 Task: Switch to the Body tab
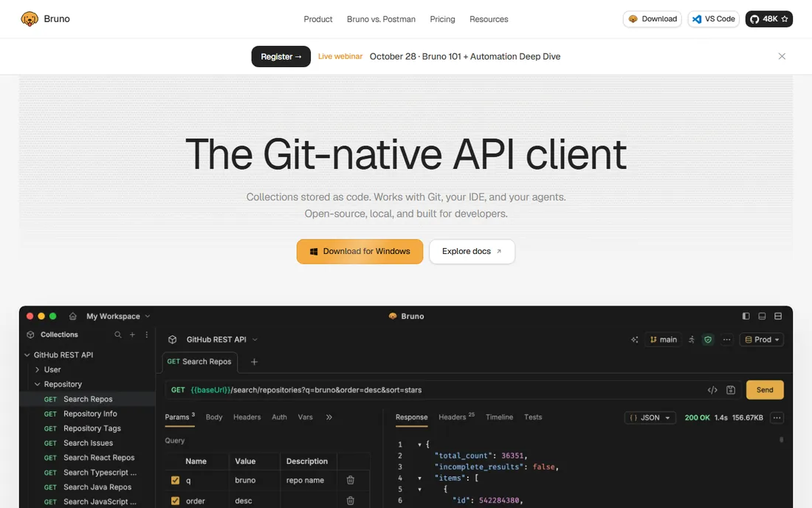click(214, 417)
